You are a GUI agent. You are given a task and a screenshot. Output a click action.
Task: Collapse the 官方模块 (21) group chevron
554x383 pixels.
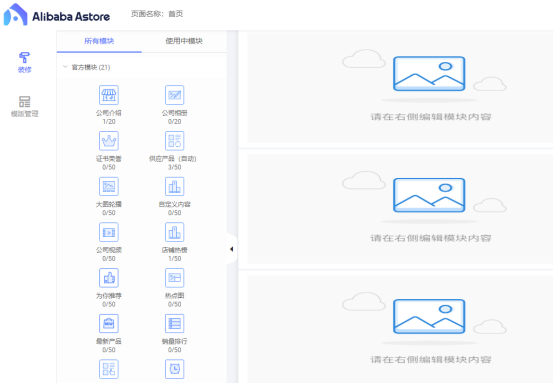click(65, 67)
